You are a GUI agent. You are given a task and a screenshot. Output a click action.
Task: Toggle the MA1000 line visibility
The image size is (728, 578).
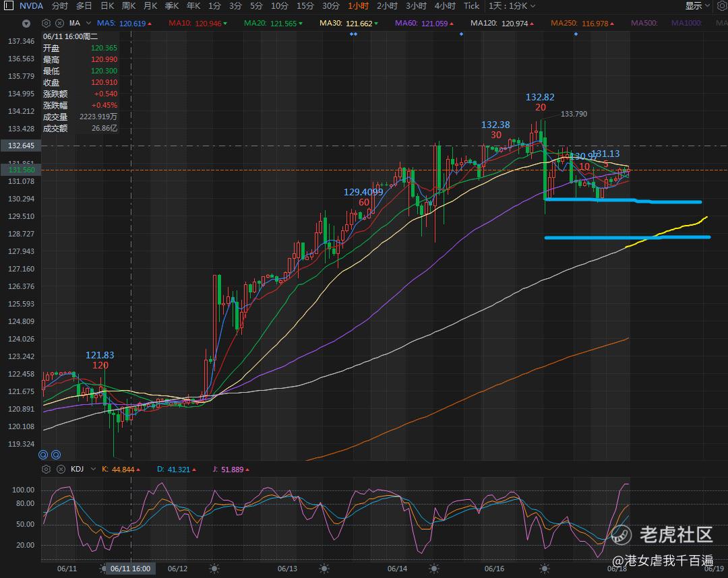(686, 23)
